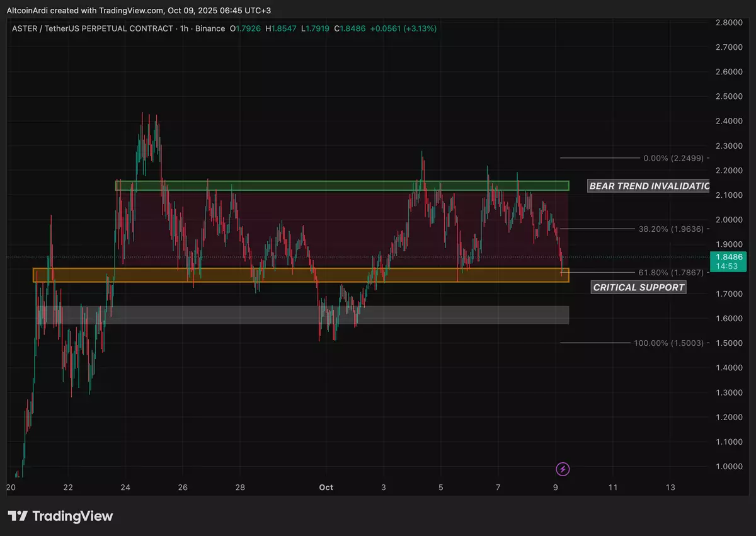Click the Oct label on time axis
756x536 pixels.
(x=326, y=488)
